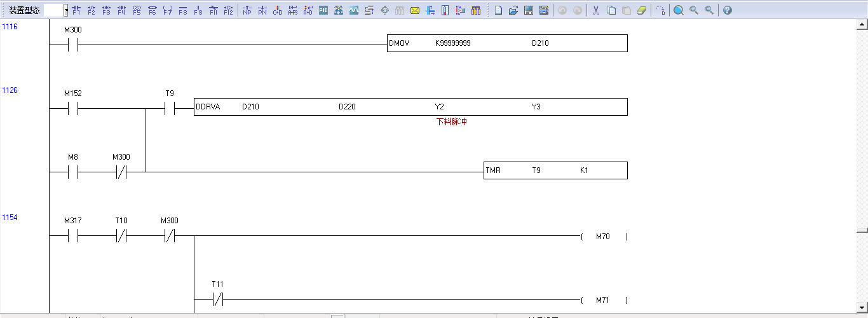Click the vertical scrollbar up arrow

click(862, 25)
